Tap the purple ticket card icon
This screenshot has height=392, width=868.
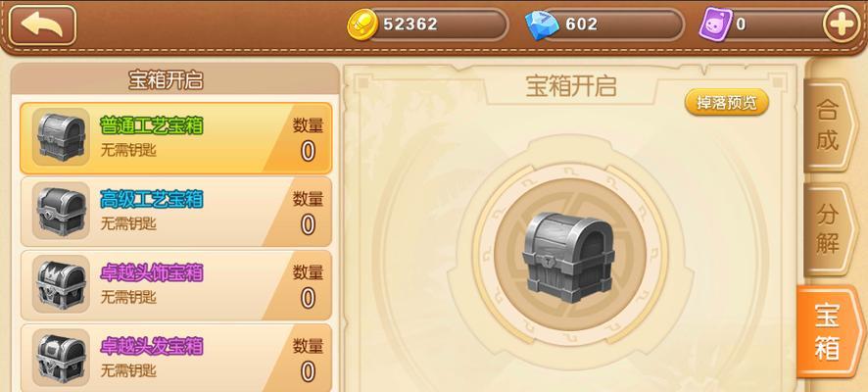714,24
